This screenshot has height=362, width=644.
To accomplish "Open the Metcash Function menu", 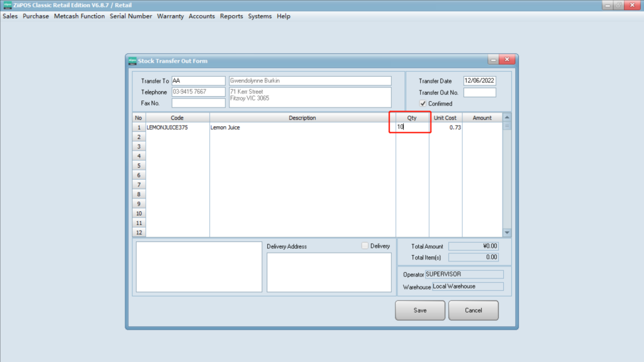I will coord(79,16).
